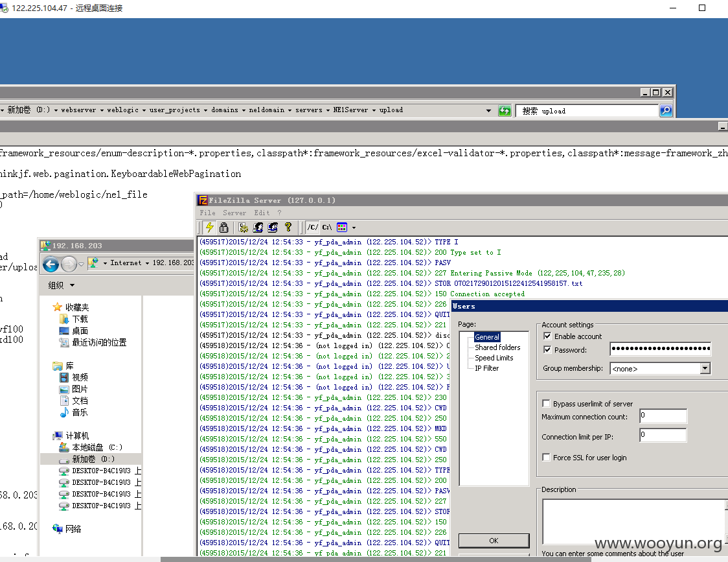This screenshot has height=562, width=728.
Task: Click NE1Server breadcrumb segment
Action: pyautogui.click(x=350, y=110)
